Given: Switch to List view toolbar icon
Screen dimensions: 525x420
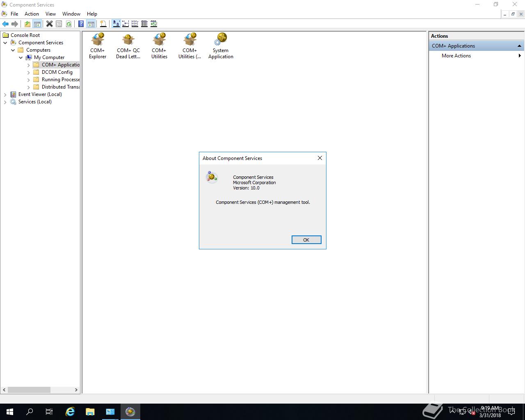Looking at the screenshot, I should click(135, 24).
